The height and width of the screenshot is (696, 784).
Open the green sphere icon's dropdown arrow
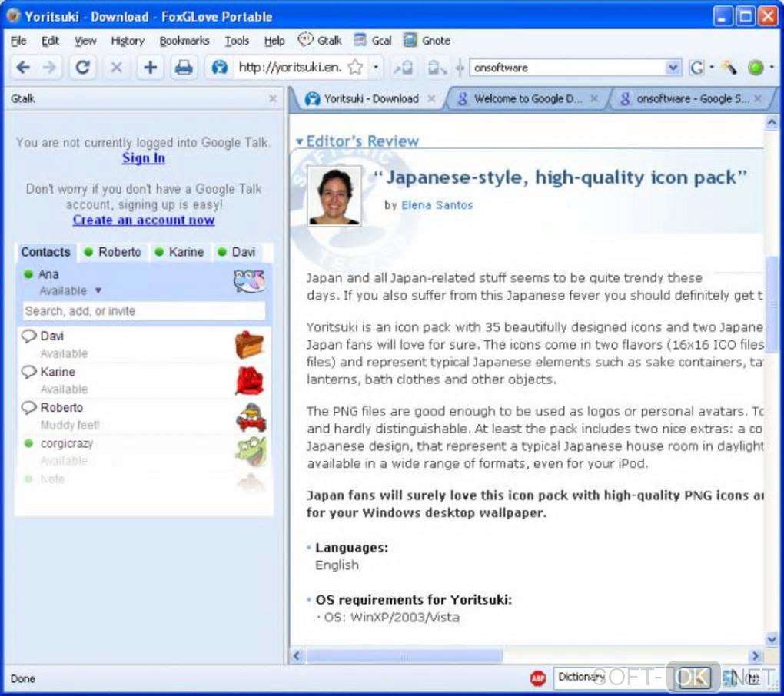(772, 67)
